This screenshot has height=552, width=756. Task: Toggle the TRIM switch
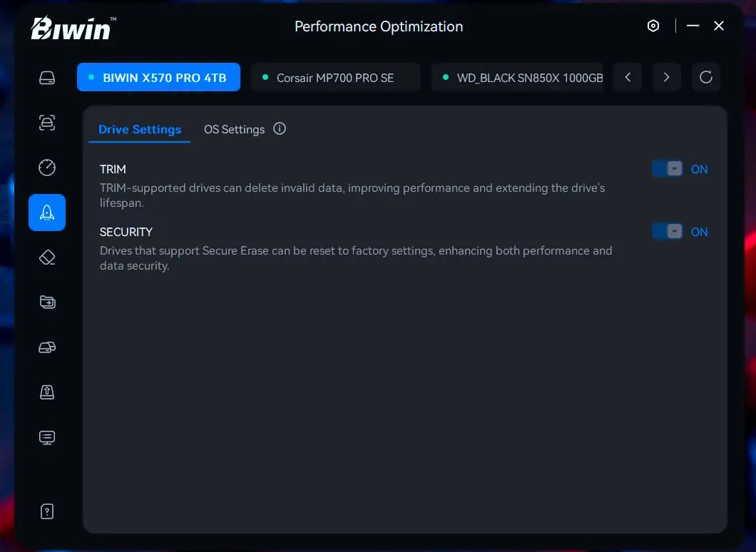click(x=668, y=169)
